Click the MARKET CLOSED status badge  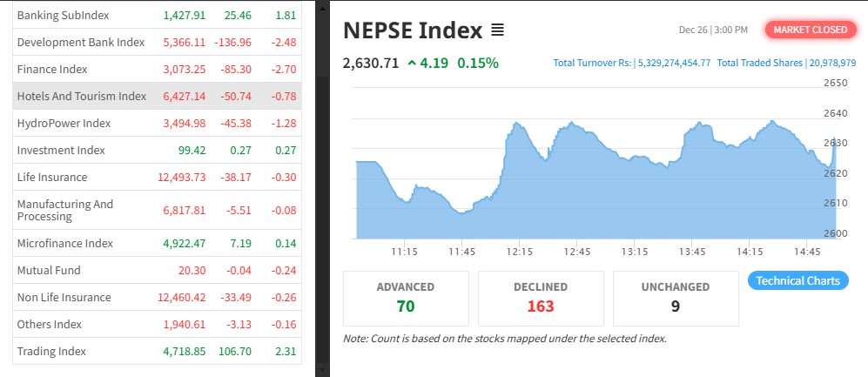[810, 30]
